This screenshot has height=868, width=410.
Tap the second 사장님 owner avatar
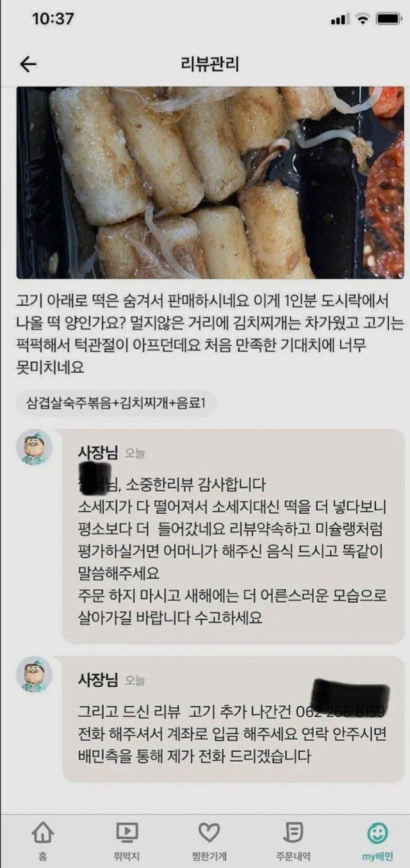34,673
